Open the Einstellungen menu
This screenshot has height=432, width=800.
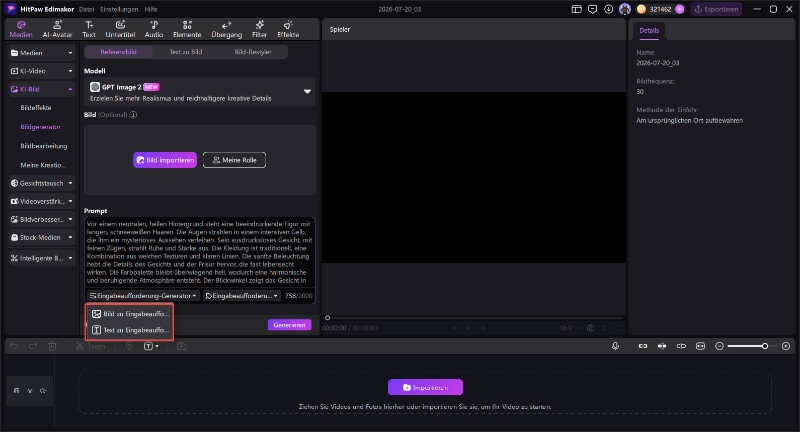tap(119, 9)
